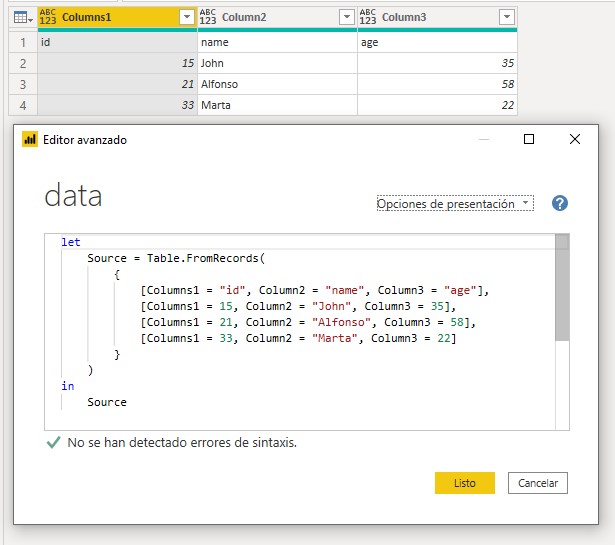This screenshot has height=545, width=615.
Task: Select the Column2 column header
Action: point(277,17)
